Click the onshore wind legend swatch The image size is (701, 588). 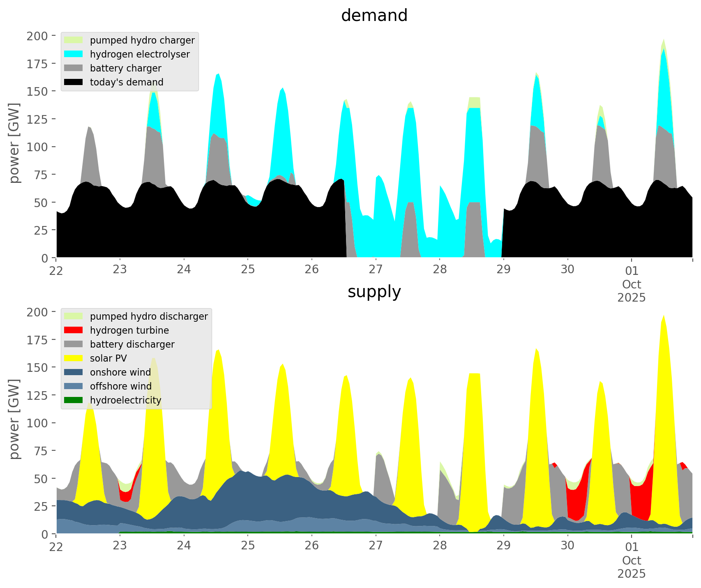74,372
